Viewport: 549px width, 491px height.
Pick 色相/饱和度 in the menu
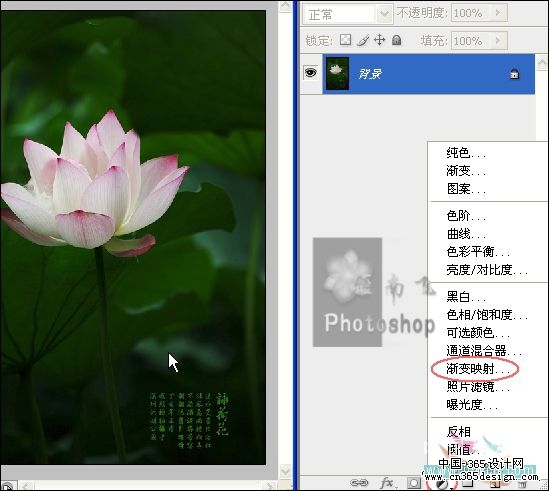click(x=487, y=315)
